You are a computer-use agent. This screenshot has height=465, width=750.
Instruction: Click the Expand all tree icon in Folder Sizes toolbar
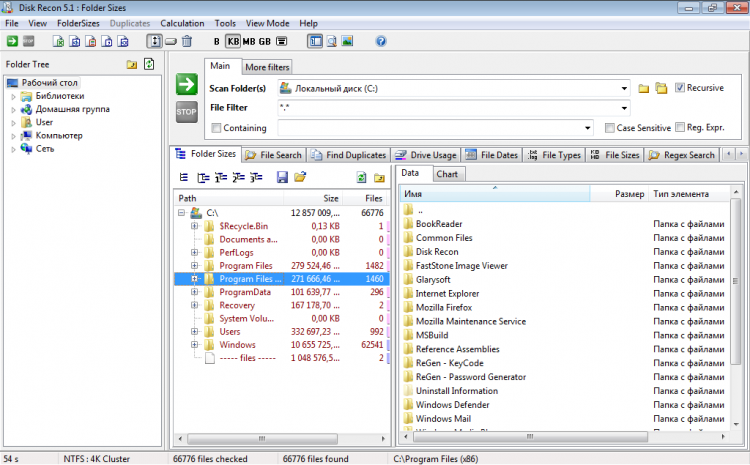(203, 177)
